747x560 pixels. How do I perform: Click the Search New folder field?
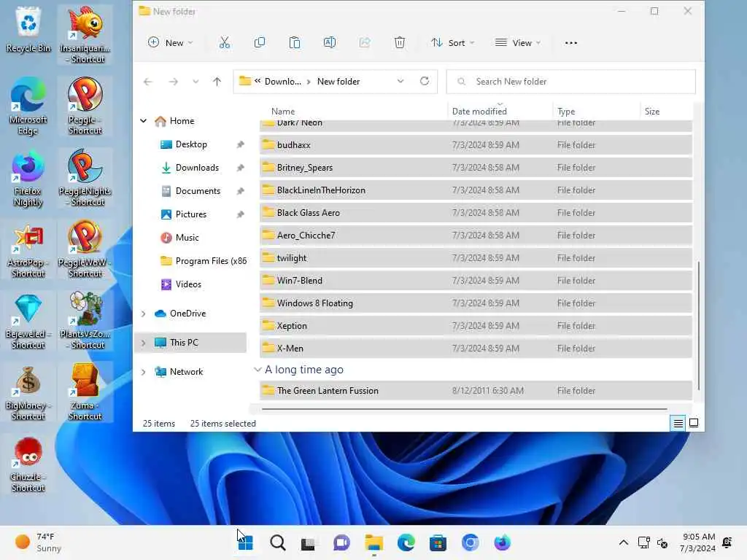(570, 82)
